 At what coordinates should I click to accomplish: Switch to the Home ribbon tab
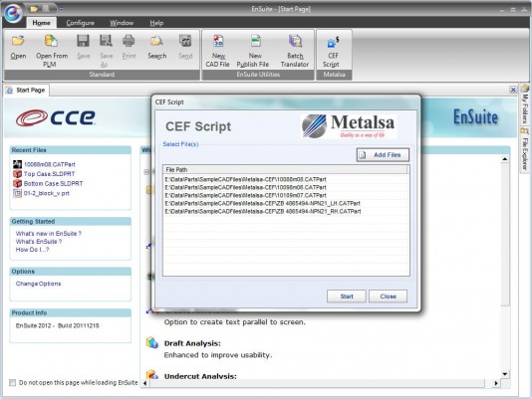[42, 23]
